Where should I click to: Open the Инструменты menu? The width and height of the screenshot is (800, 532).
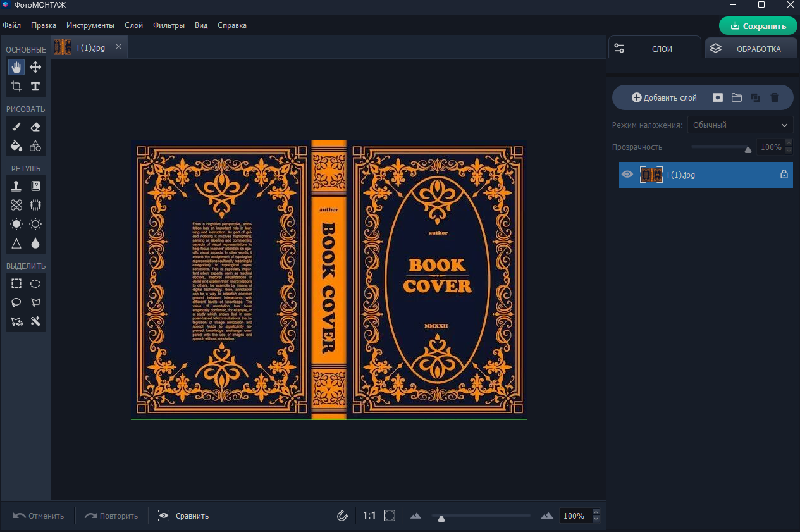[90, 25]
